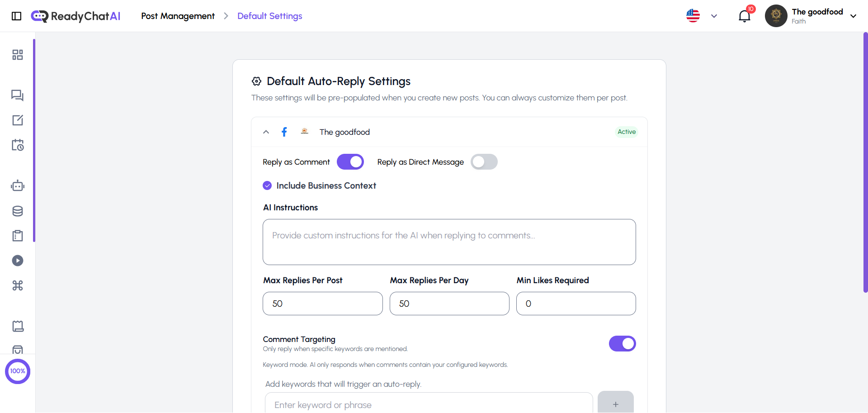This screenshot has height=413, width=868.
Task: Open the dashboard grid icon in sidebar
Action: coord(17,54)
